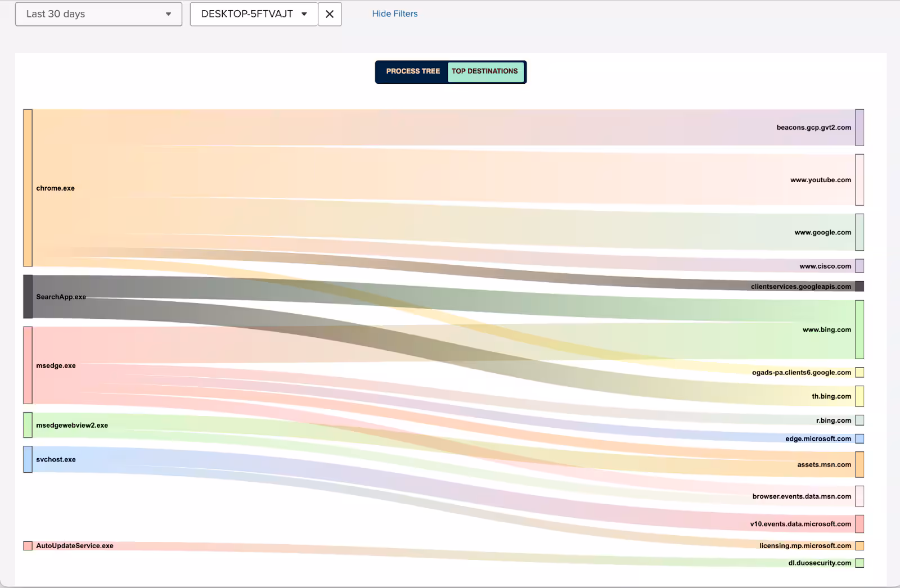
Task: Open the Last 30 days dropdown
Action: 98,14
